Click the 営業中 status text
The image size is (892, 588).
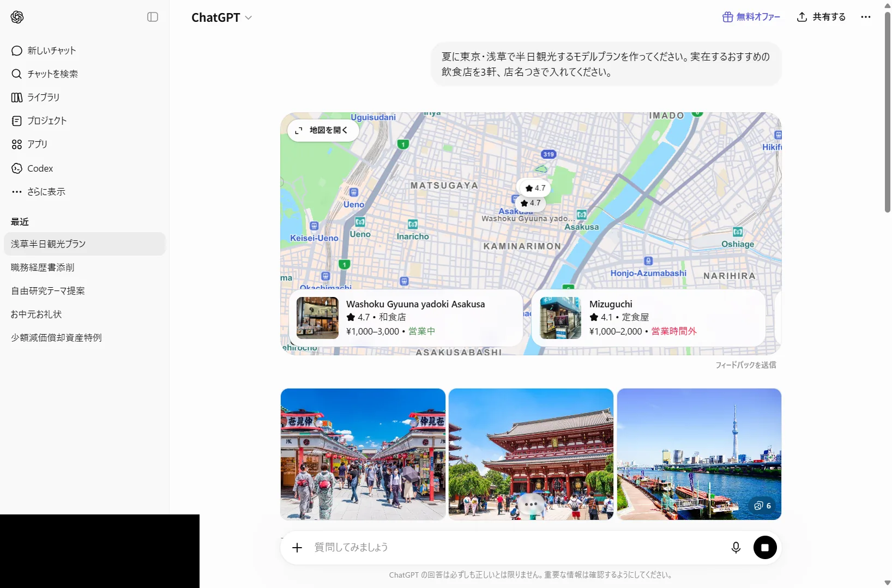coord(421,331)
